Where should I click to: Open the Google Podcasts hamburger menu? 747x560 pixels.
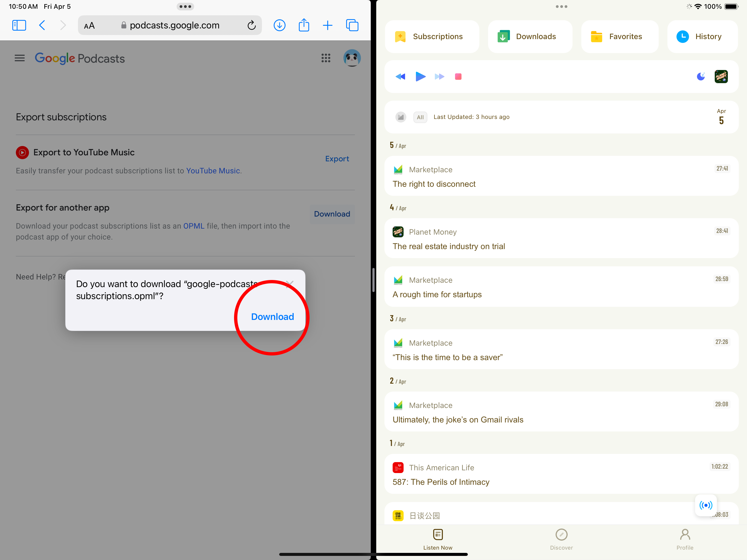coord(20,58)
